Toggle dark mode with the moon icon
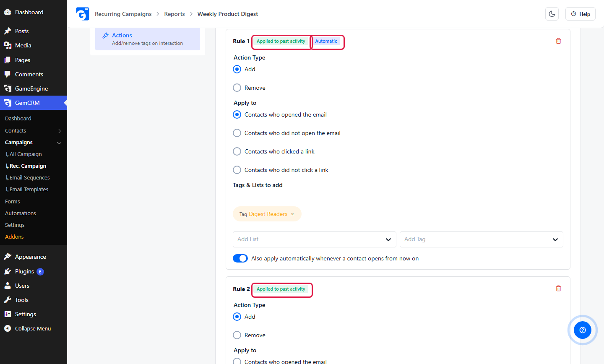Viewport: 604px width, 364px height. (552, 14)
